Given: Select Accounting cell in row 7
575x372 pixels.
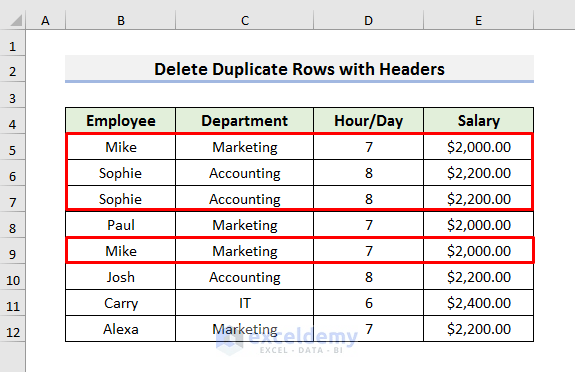Looking at the screenshot, I should pos(245,199).
